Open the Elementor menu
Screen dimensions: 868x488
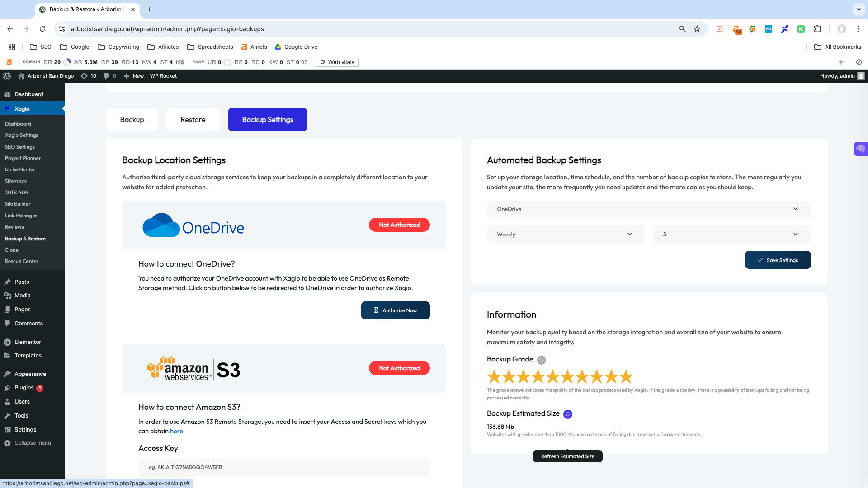[28, 342]
